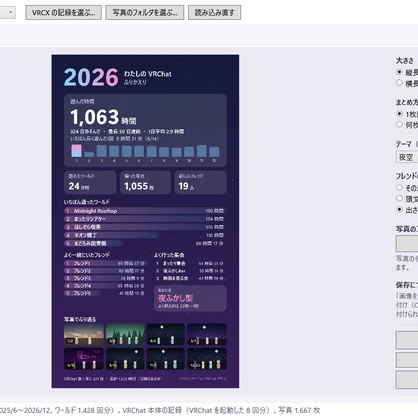Viewport: 418px width, 418px height.
Task: Click the '19 人' new friends stat card
Action: coord(200,182)
